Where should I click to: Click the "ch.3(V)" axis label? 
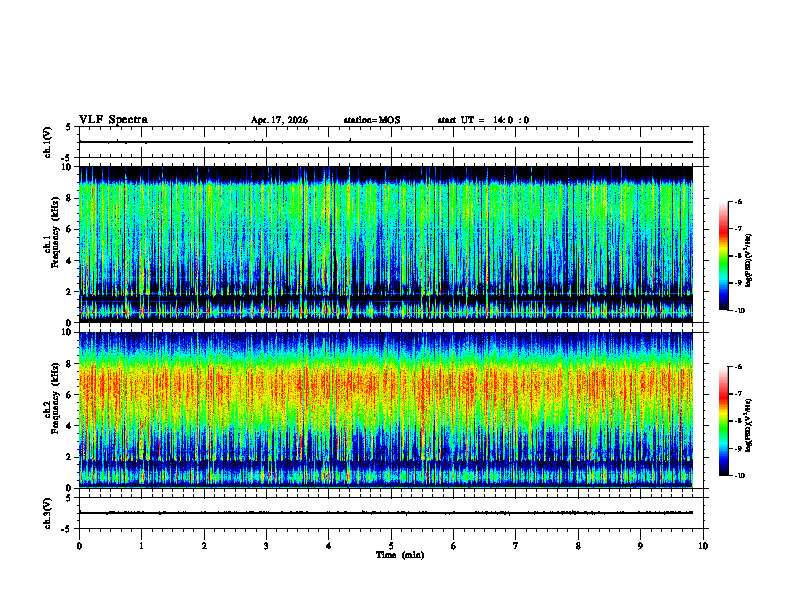48,513
